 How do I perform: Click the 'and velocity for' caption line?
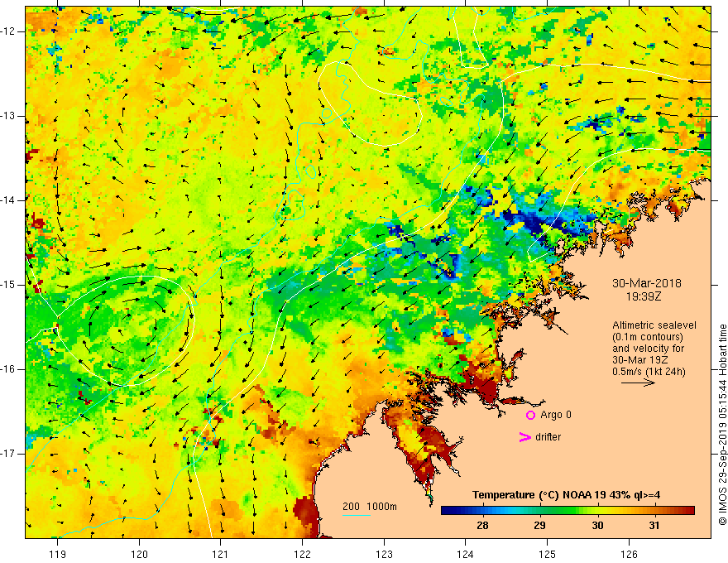coord(648,348)
